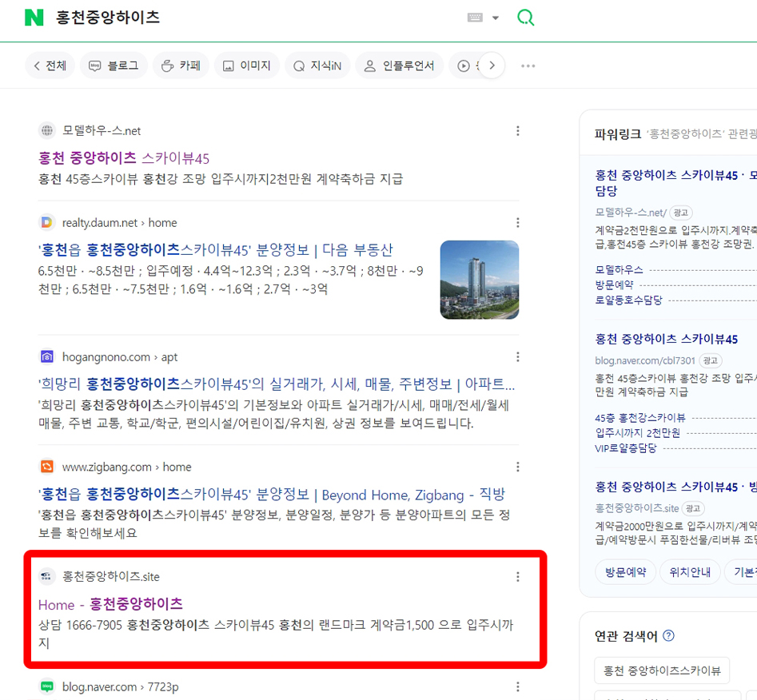
Task: Switch to the 카페 tab
Action: click(181, 66)
